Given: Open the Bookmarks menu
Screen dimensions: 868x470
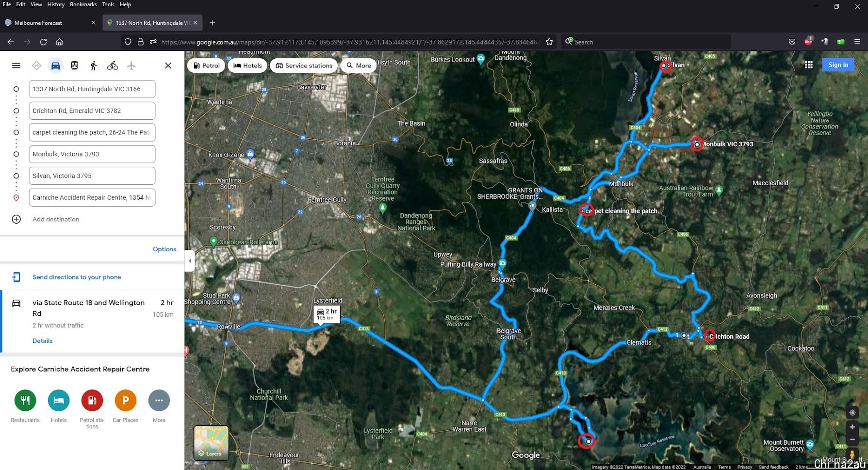Looking at the screenshot, I should click(x=83, y=4).
